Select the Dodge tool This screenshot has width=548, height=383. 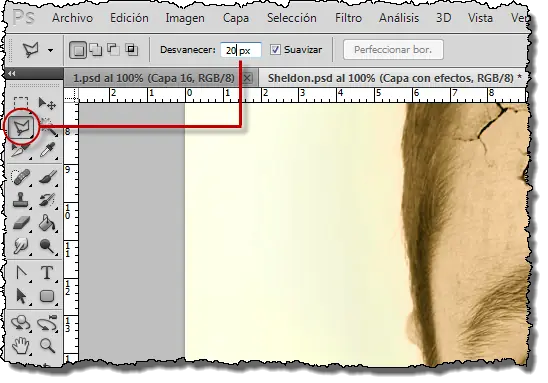[x=47, y=246]
